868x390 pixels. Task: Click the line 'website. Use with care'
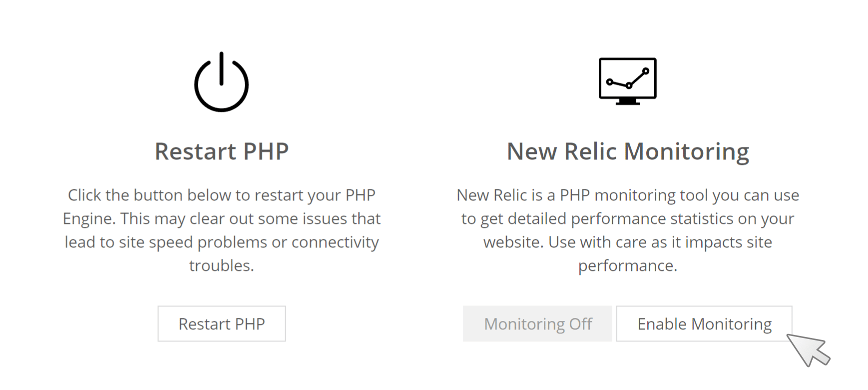tap(628, 242)
